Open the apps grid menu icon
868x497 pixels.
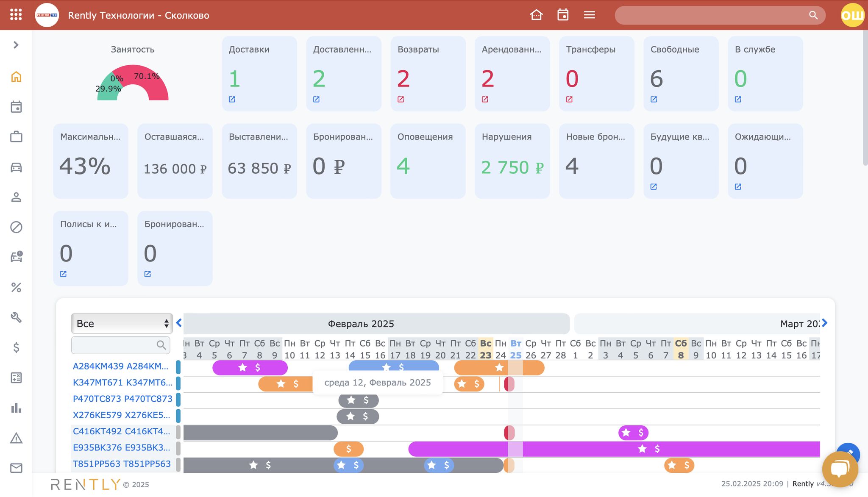(16, 15)
